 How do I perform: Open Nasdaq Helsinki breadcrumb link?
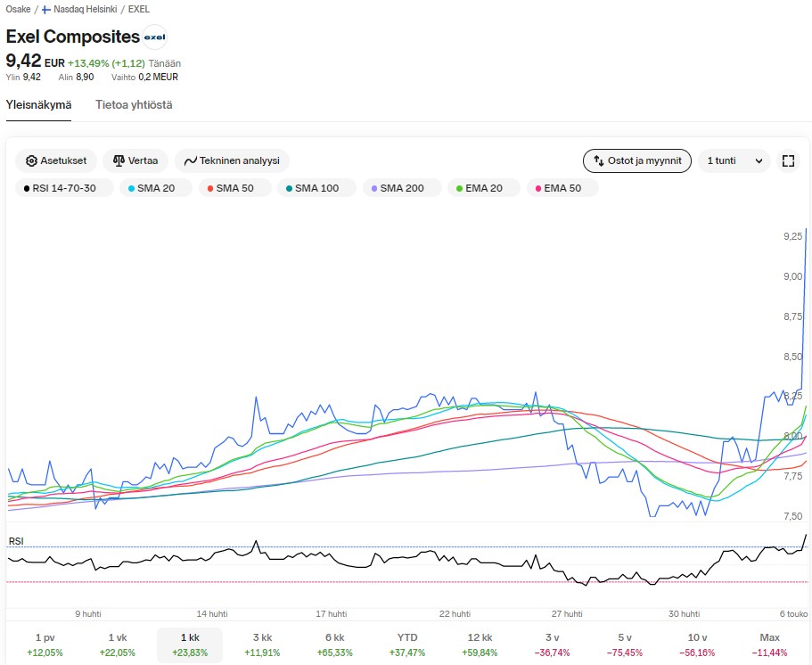(86, 9)
